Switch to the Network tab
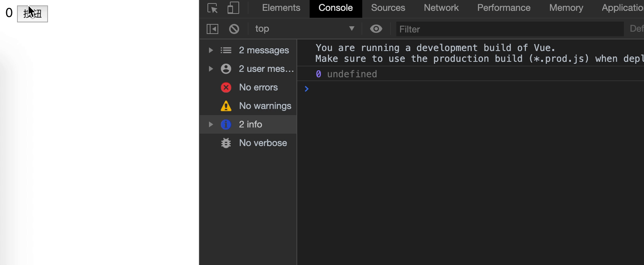Screen dimensions: 644x265 pyautogui.click(x=441, y=8)
